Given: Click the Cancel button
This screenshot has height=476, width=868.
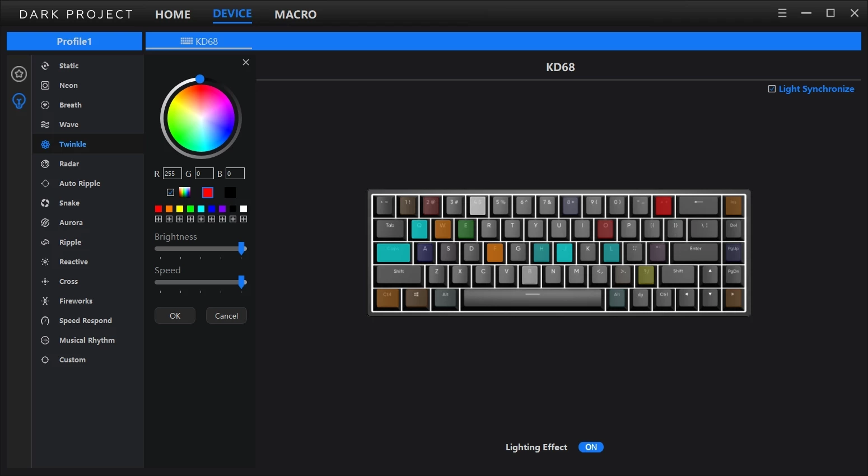Looking at the screenshot, I should 226,316.
